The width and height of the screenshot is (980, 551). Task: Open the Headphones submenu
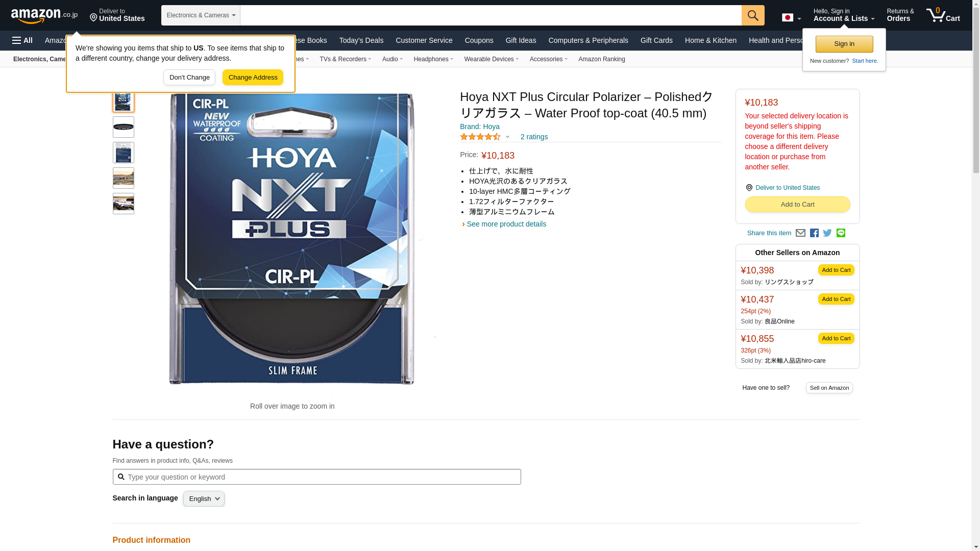pyautogui.click(x=433, y=59)
